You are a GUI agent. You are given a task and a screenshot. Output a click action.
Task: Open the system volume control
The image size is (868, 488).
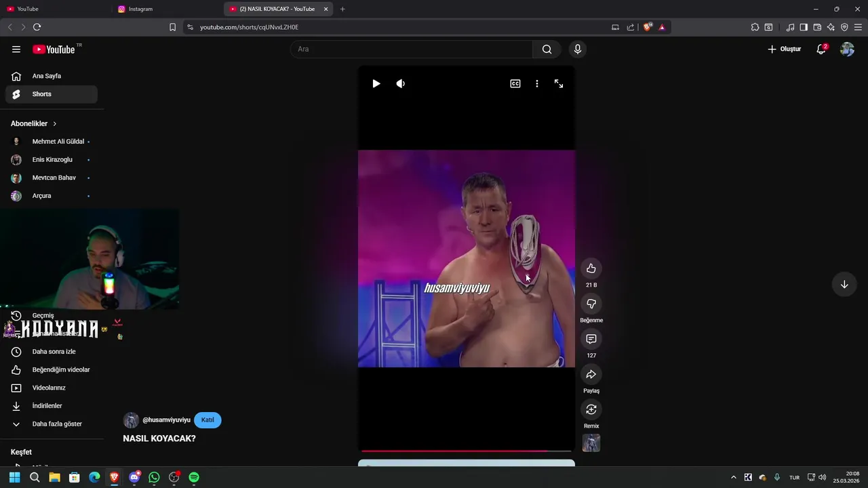822,477
